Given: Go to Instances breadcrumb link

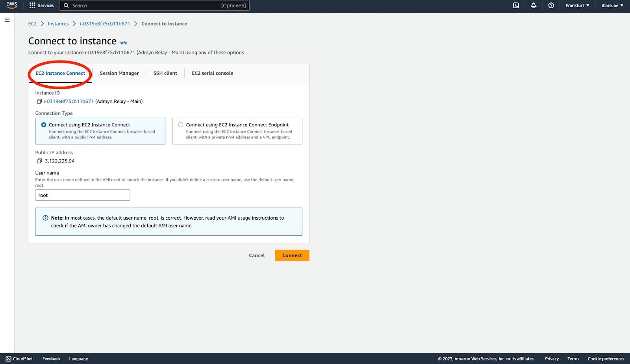Looking at the screenshot, I should coord(58,24).
